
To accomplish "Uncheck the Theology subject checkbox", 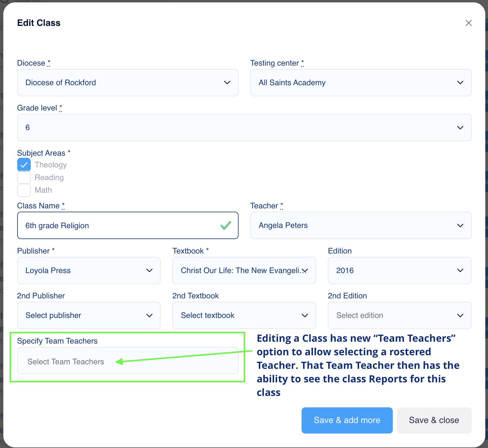I will click(x=24, y=165).
